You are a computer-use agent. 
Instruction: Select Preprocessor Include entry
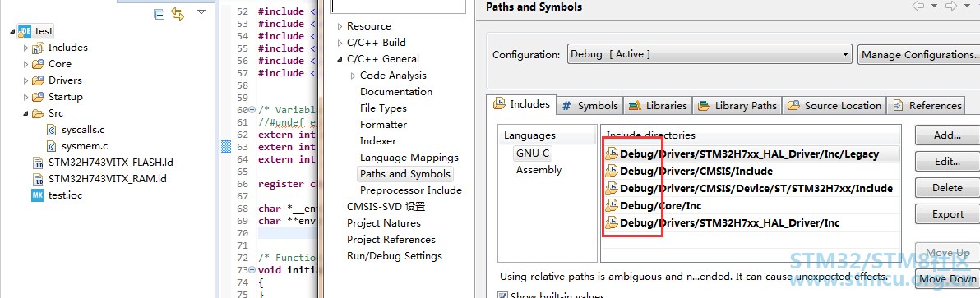[x=410, y=190]
